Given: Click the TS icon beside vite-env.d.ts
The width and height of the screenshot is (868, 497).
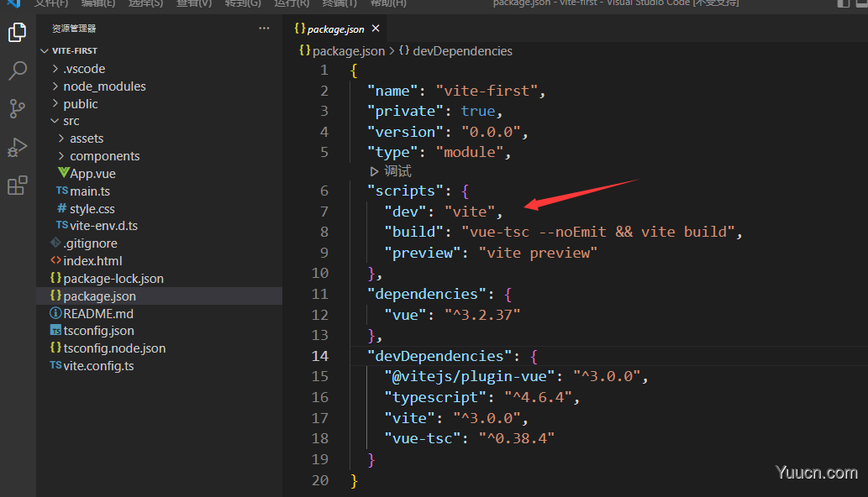Looking at the screenshot, I should [x=62, y=225].
